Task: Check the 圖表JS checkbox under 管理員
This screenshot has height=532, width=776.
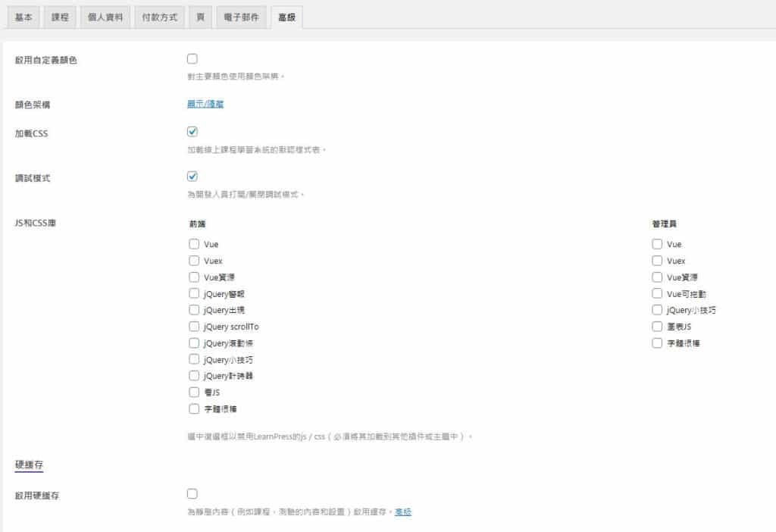Action: pyautogui.click(x=657, y=327)
